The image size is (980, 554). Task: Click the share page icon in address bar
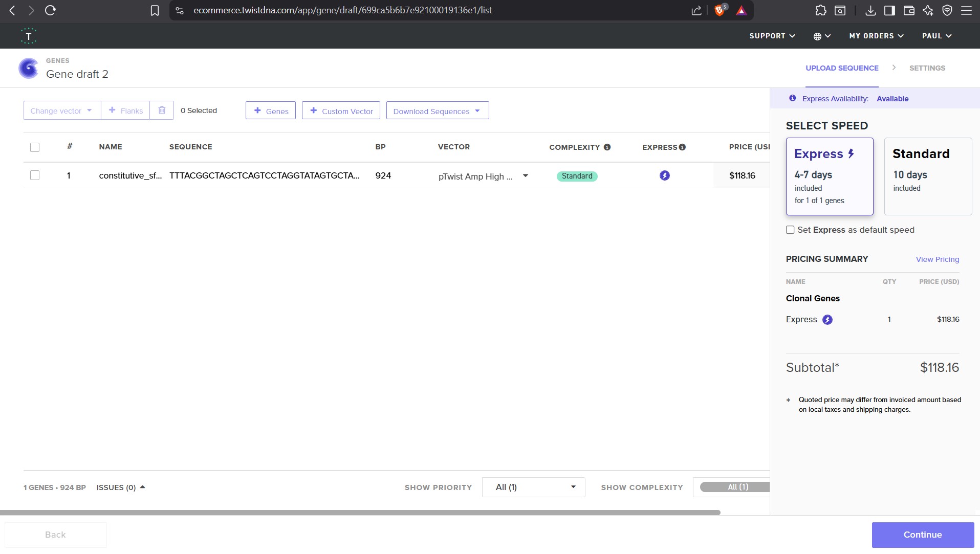(x=696, y=10)
